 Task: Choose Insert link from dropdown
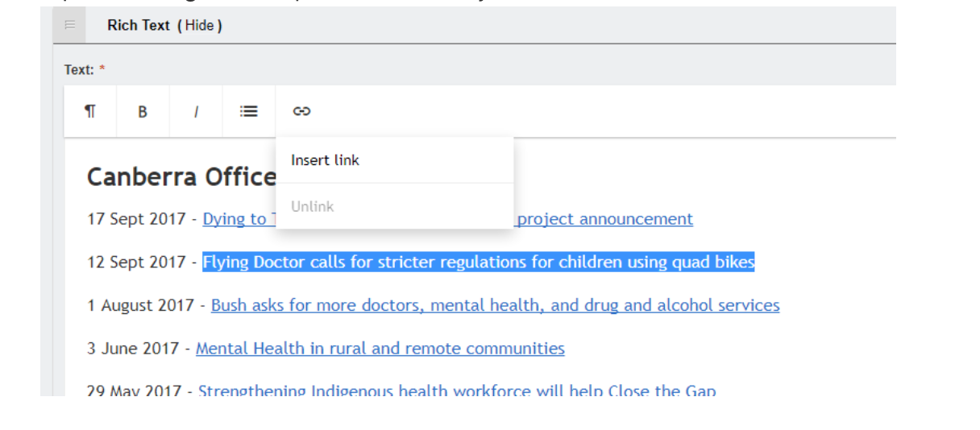(326, 160)
